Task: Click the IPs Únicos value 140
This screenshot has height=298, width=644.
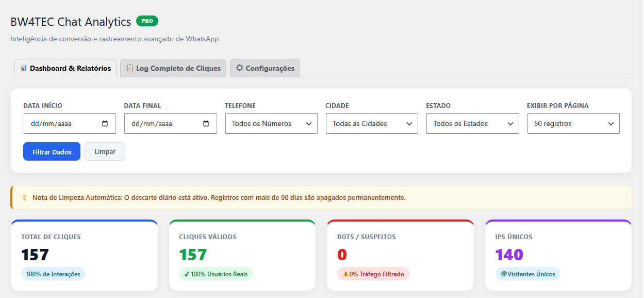Action: click(509, 255)
